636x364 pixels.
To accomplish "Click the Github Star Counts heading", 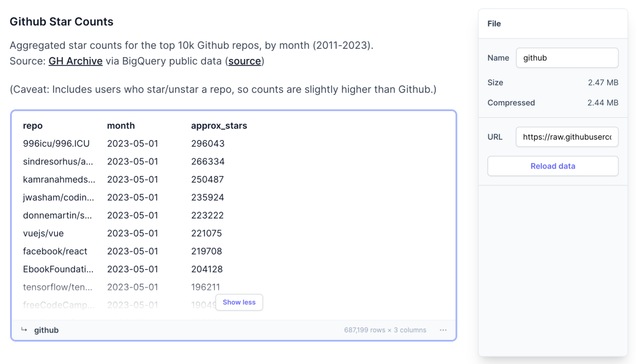I will point(61,22).
